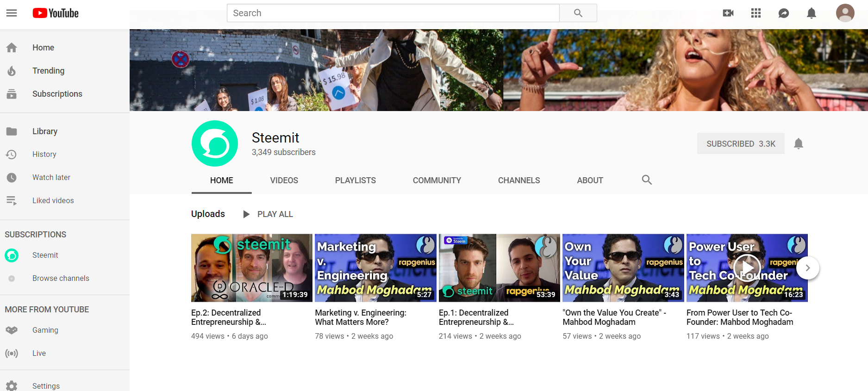Search within the channel magnifier icon
Image resolution: width=868 pixels, height=391 pixels.
647,180
